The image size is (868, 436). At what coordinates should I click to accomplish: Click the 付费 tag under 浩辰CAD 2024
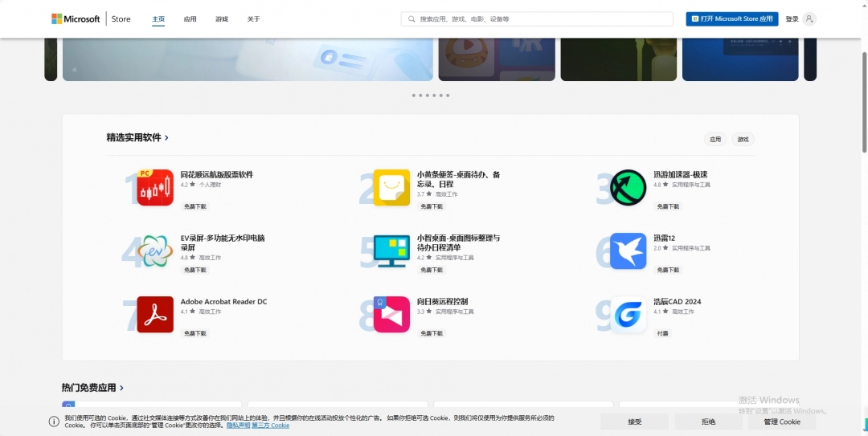point(662,334)
